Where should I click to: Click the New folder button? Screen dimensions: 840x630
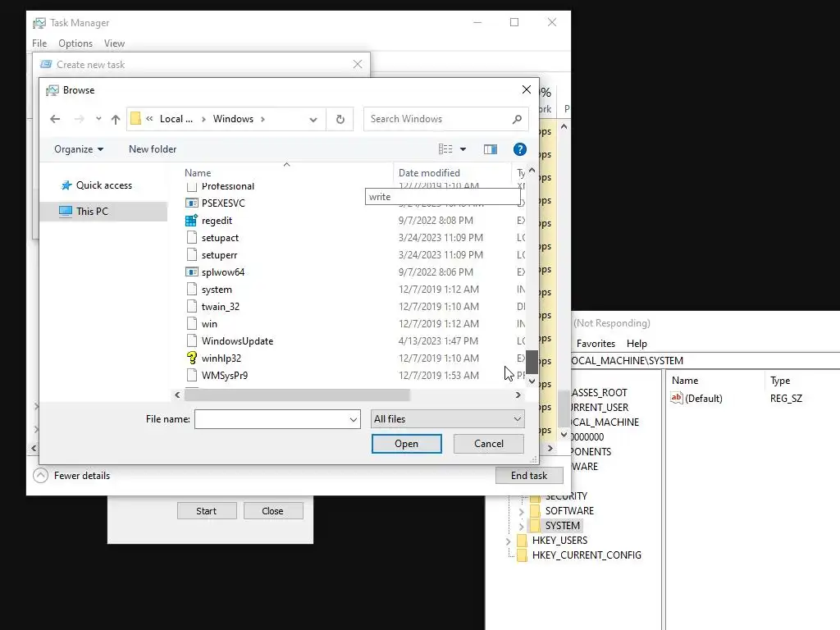tap(153, 149)
